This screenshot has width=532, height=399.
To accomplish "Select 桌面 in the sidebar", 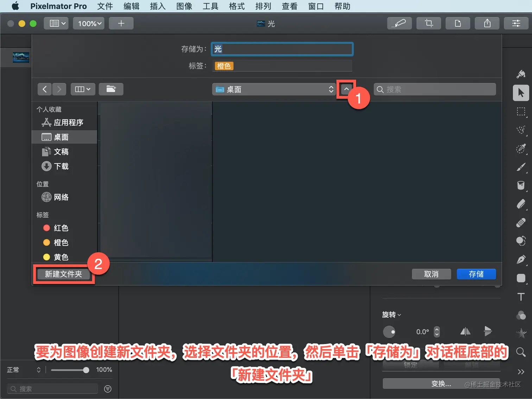I will (x=64, y=137).
